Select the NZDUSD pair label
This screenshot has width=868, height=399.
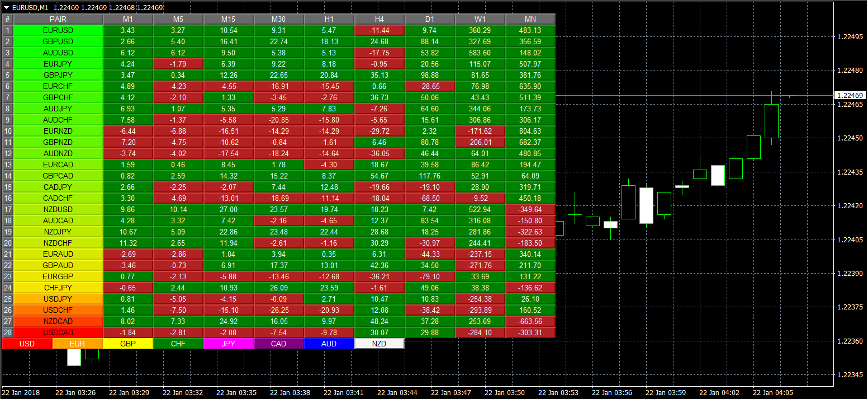[58, 209]
